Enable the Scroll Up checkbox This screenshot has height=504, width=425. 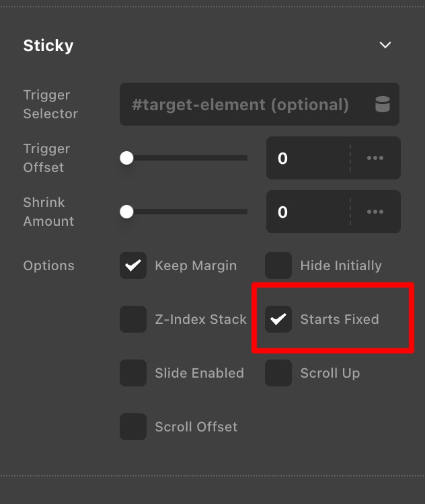[278, 373]
